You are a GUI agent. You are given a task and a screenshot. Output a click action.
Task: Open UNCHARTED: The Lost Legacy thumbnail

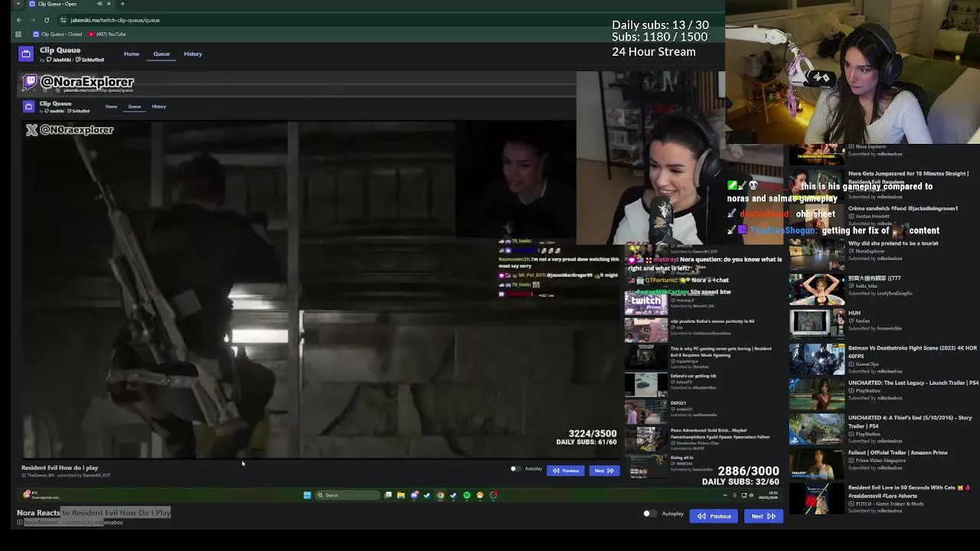tap(816, 393)
